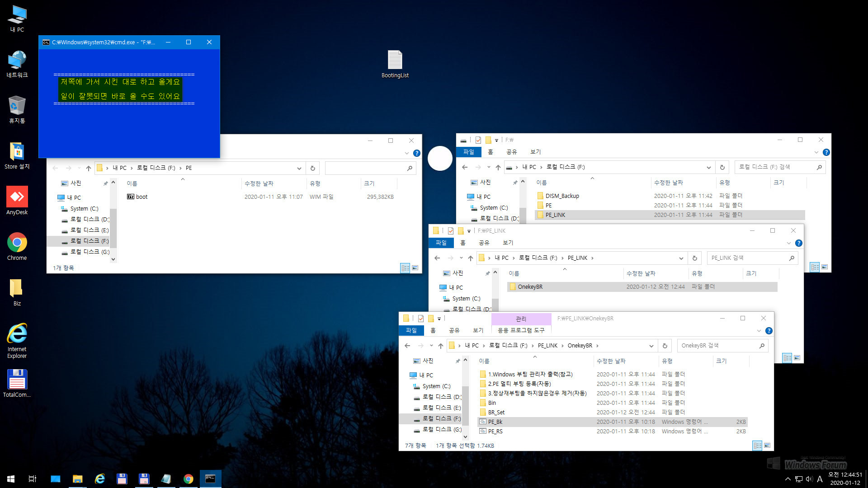Click the volume icon in system tray
The image size is (868, 488).
click(x=809, y=479)
